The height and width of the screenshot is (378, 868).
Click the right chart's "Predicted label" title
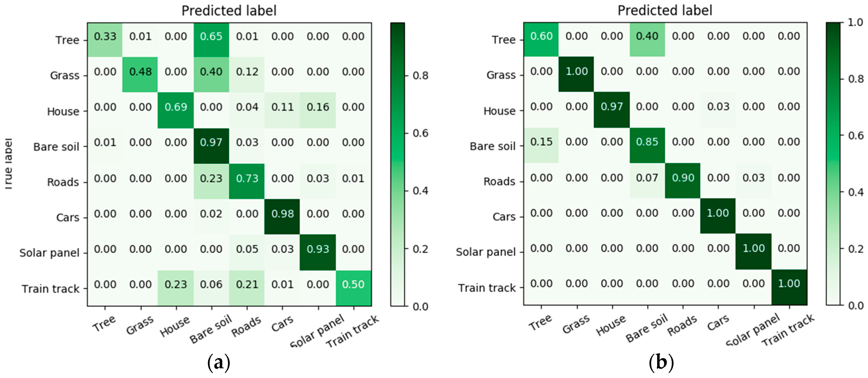665,10
